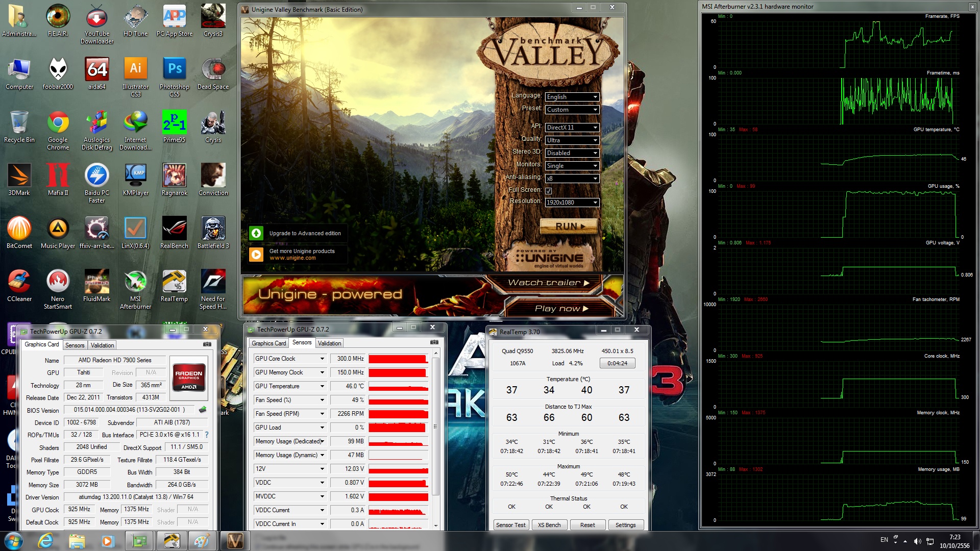The image size is (980, 551).
Task: Open LinX(0.6.4) desktop icon
Action: (x=135, y=233)
